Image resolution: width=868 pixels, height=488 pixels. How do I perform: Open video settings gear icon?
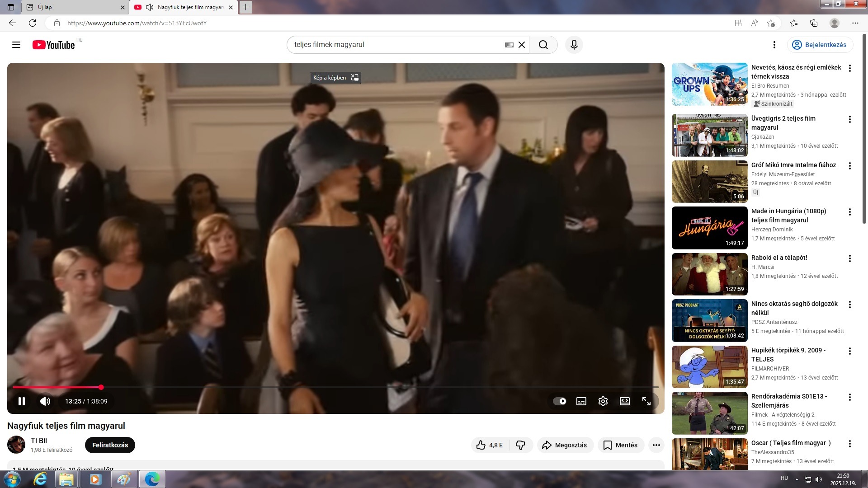tap(603, 401)
